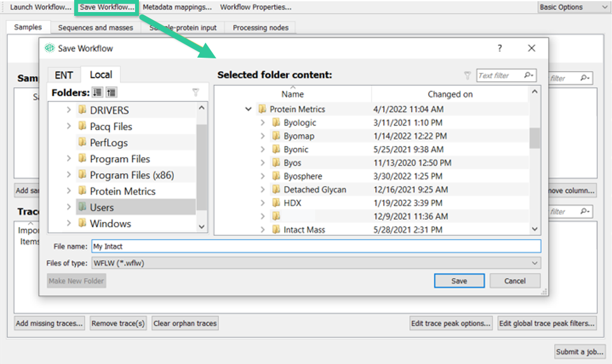Click the Cancel button
Image resolution: width=612 pixels, height=364 pixels.
tap(515, 281)
